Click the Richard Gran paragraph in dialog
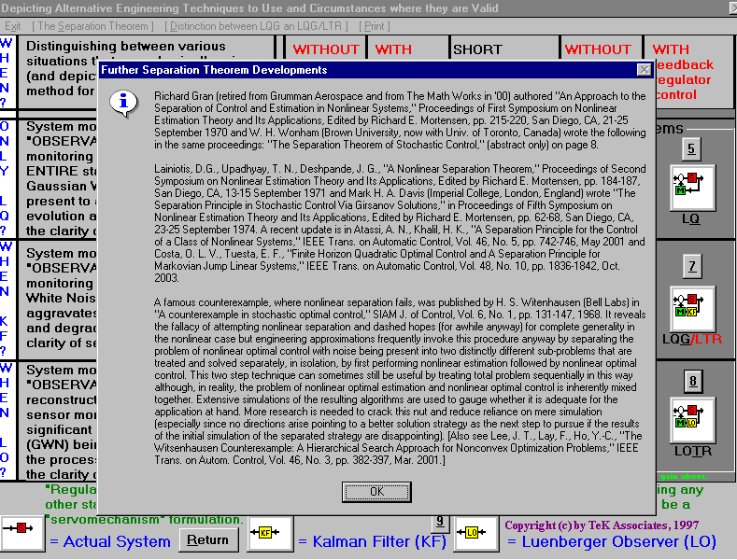737x560 pixels. (x=400, y=120)
